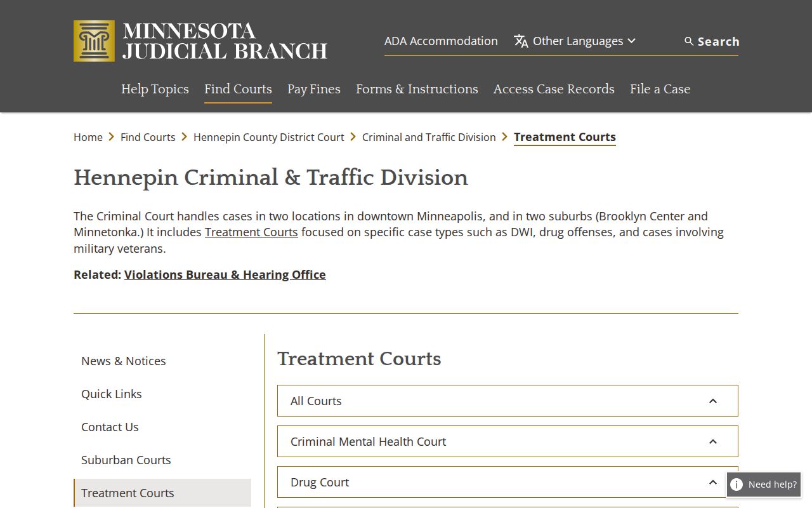This screenshot has width=812, height=508.
Task: Follow the Treatment Courts link in paragraph
Action: coord(251,232)
